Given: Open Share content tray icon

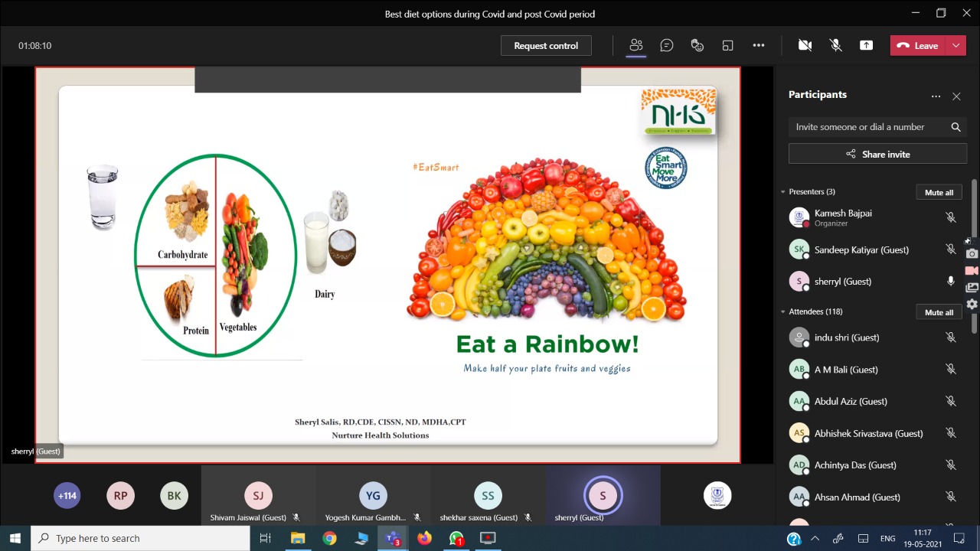Looking at the screenshot, I should 866,45.
